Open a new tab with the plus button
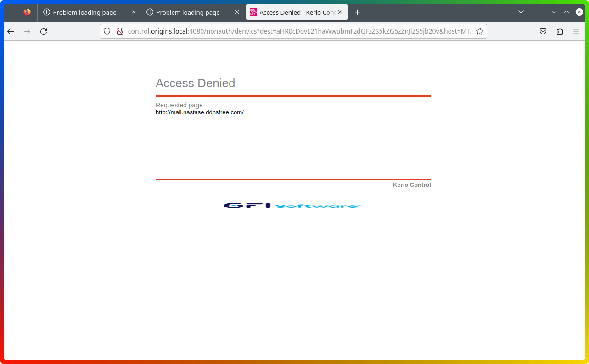This screenshot has height=364, width=589. click(358, 12)
